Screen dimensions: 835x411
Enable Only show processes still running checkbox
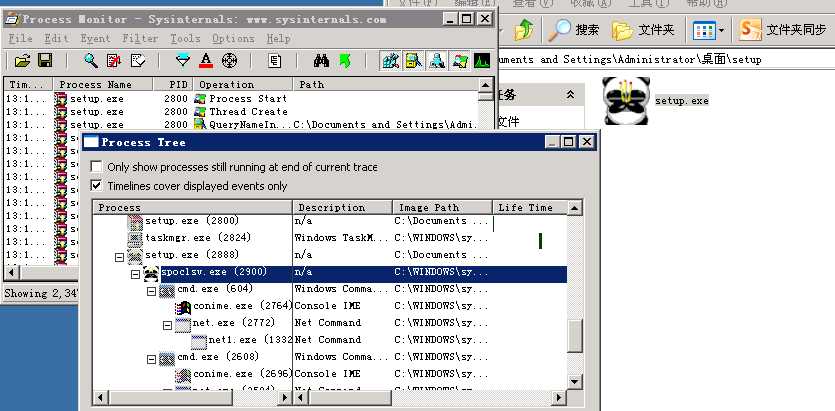click(96, 167)
